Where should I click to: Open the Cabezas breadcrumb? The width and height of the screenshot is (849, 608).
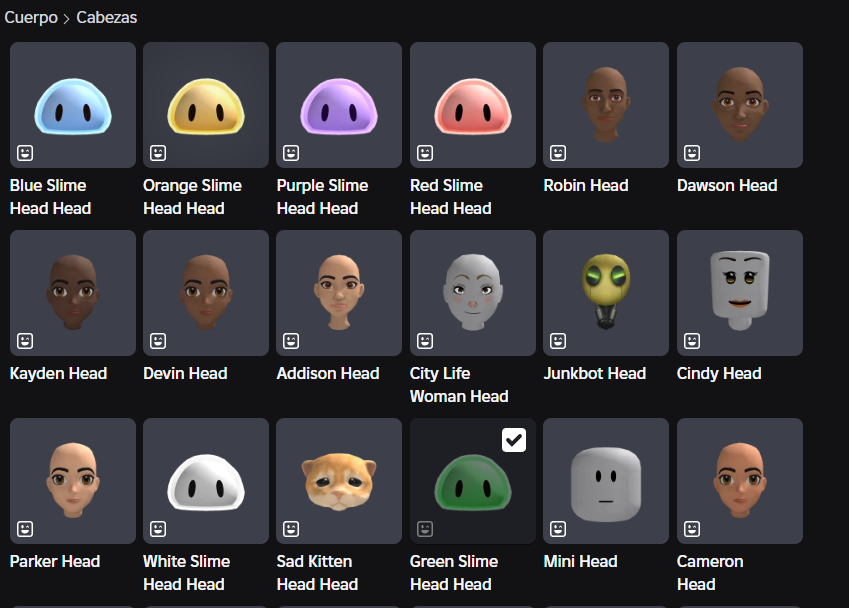tap(107, 17)
